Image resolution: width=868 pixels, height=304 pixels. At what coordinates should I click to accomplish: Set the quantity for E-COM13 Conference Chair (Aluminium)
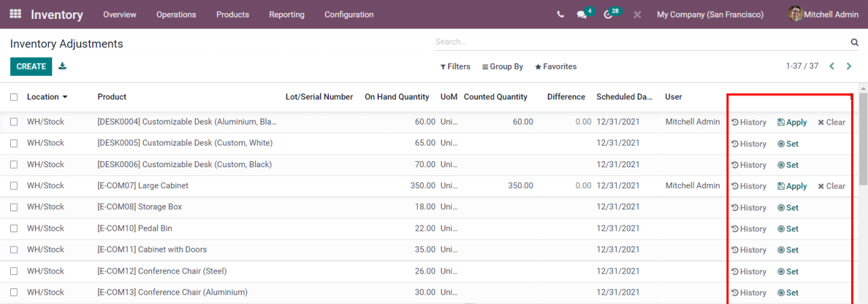[x=788, y=293]
